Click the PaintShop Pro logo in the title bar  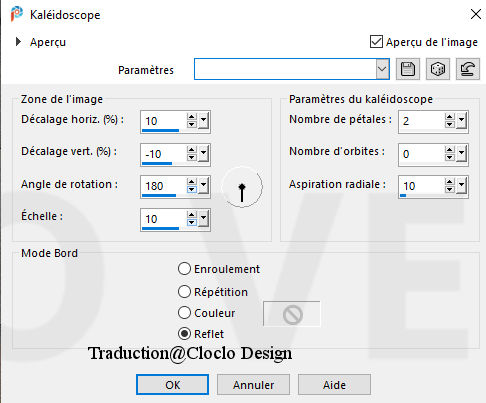click(x=17, y=14)
